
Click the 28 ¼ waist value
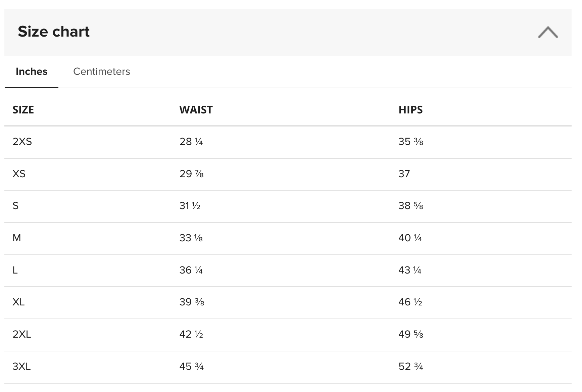point(191,142)
